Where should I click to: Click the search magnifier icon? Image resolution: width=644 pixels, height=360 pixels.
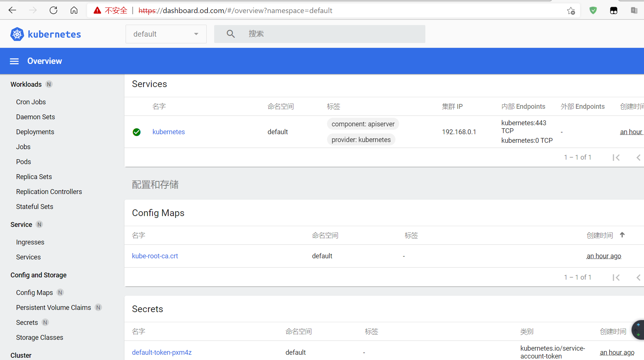(x=231, y=34)
